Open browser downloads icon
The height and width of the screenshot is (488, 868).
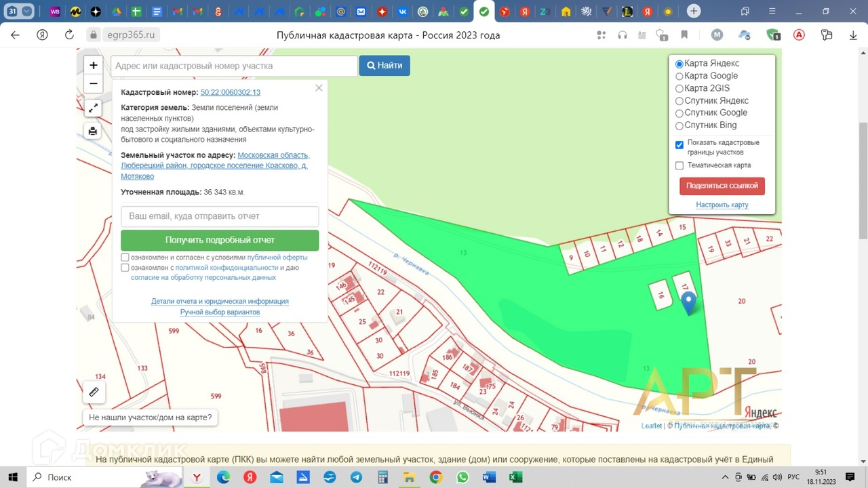pos(853,35)
